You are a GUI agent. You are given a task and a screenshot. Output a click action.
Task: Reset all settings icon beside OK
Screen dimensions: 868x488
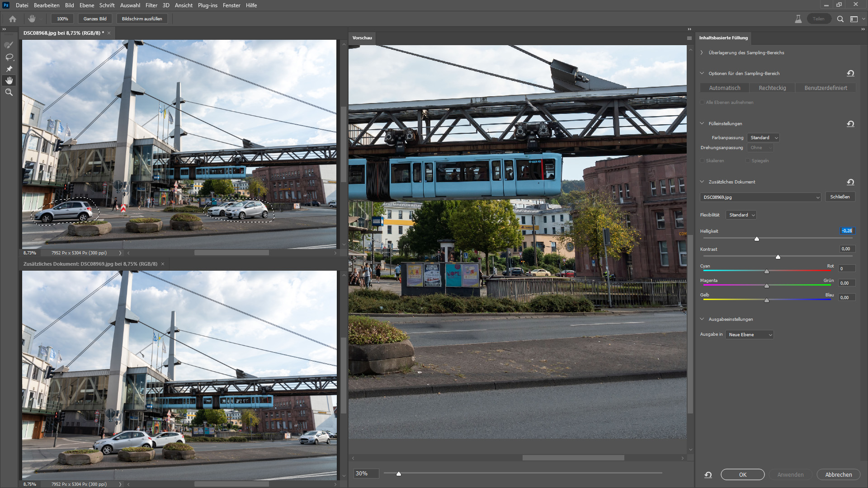pyautogui.click(x=708, y=475)
